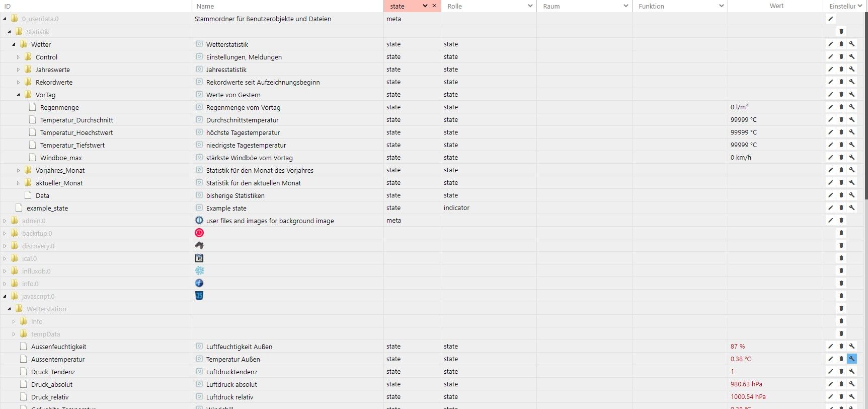Viewport: 868px width, 409px height.
Task: Delete the VorTag folder
Action: point(841,95)
